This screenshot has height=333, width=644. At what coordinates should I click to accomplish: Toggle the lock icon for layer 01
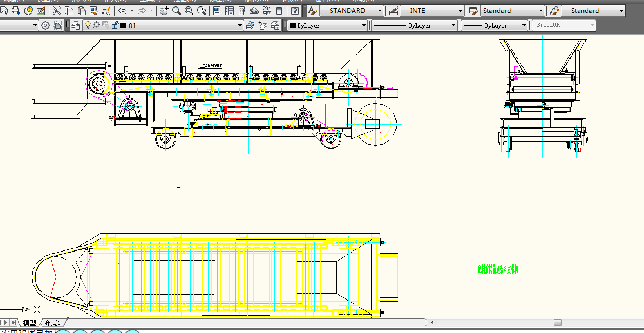tap(115, 25)
